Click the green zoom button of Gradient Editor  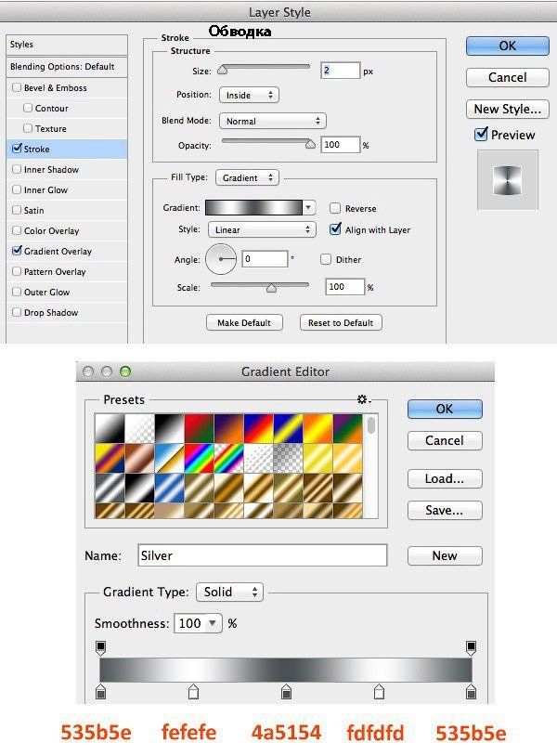coord(125,371)
